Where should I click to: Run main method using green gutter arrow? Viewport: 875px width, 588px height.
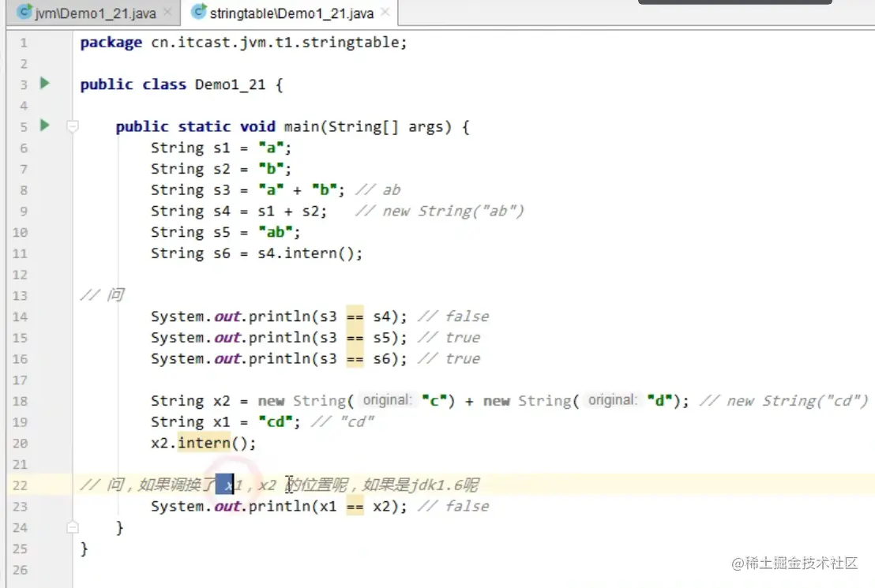pos(44,125)
